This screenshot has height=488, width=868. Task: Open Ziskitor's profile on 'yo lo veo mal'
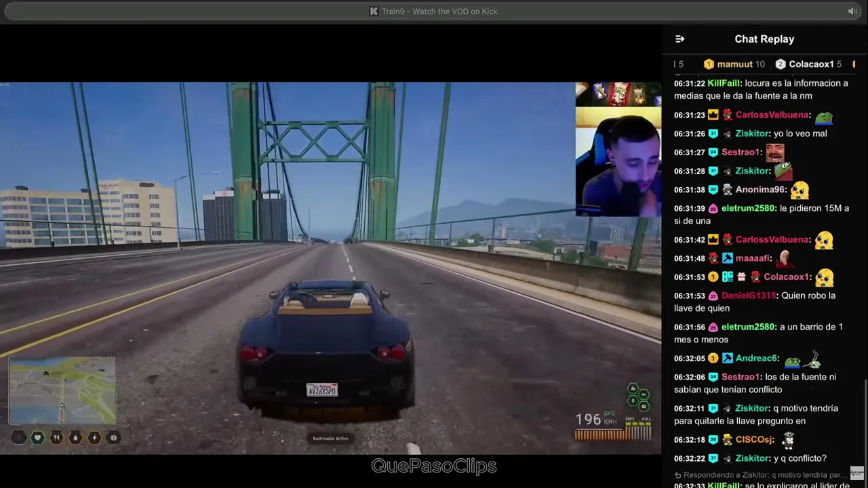(752, 134)
